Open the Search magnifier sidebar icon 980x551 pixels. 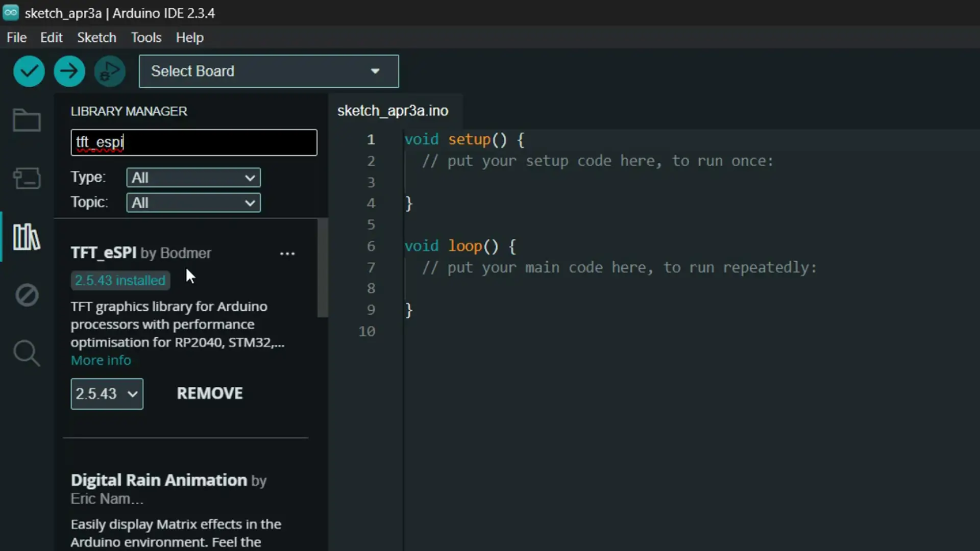pos(27,353)
